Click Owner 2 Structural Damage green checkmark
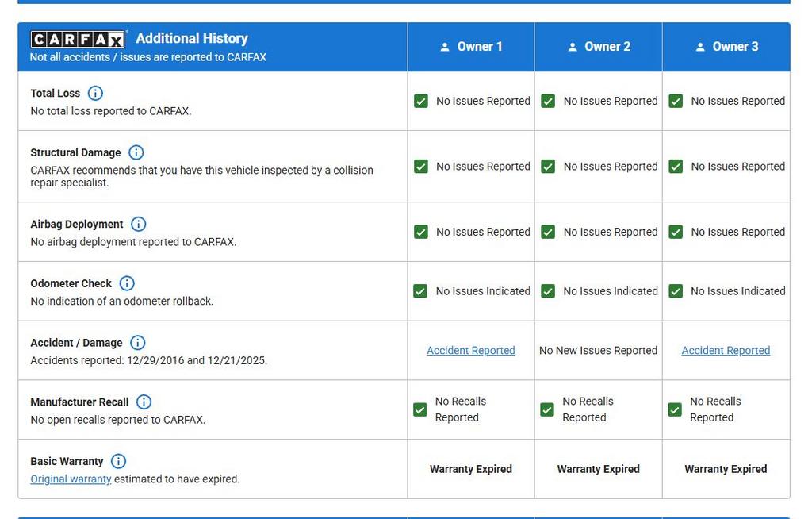The height and width of the screenshot is (519, 812). [x=548, y=167]
